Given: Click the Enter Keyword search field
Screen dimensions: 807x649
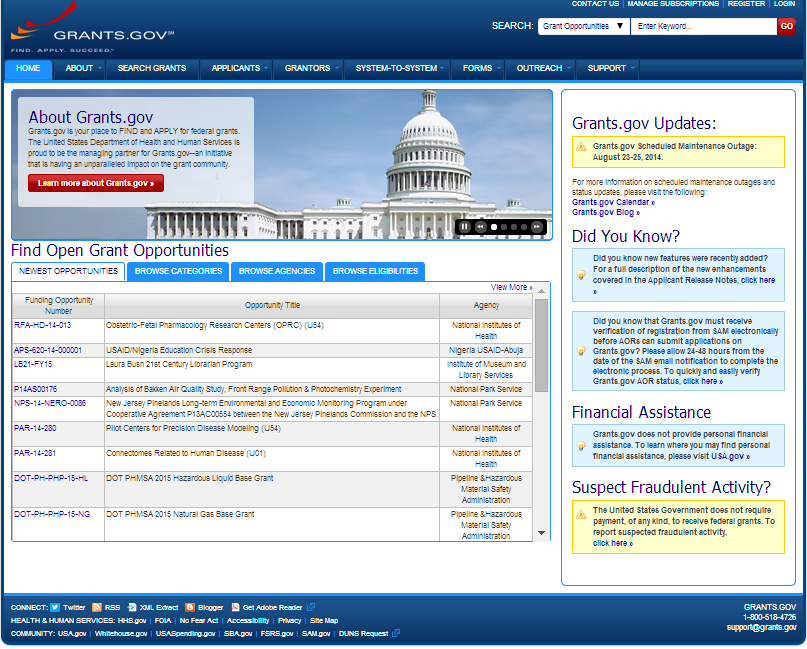Looking at the screenshot, I should (703, 26).
